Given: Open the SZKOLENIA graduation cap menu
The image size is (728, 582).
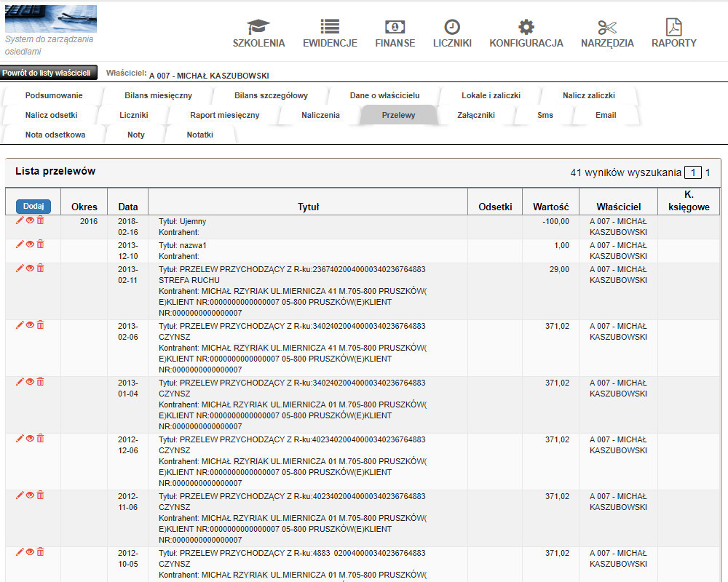Looking at the screenshot, I should coord(258,33).
